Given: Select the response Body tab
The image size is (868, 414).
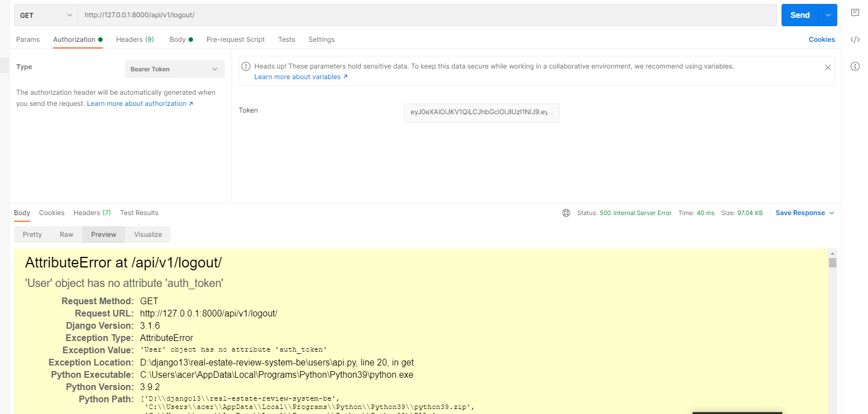Looking at the screenshot, I should [22, 213].
